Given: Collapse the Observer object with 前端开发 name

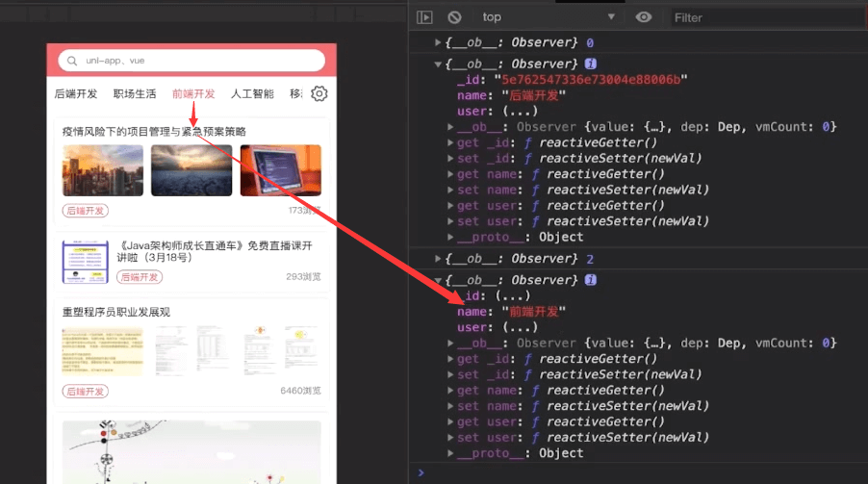Looking at the screenshot, I should pyautogui.click(x=438, y=280).
